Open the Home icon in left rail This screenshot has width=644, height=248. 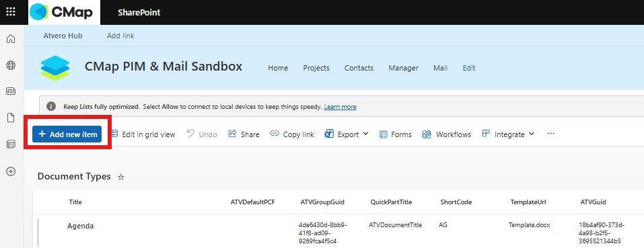pos(11,39)
